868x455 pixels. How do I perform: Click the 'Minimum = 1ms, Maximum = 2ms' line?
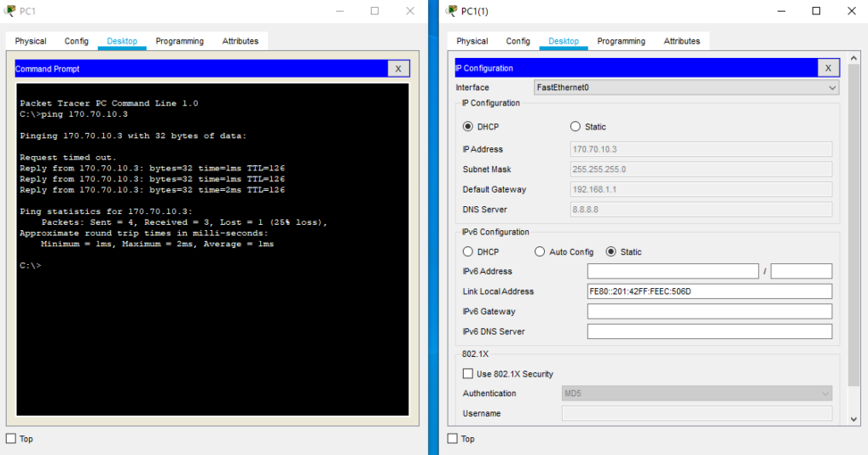(157, 244)
